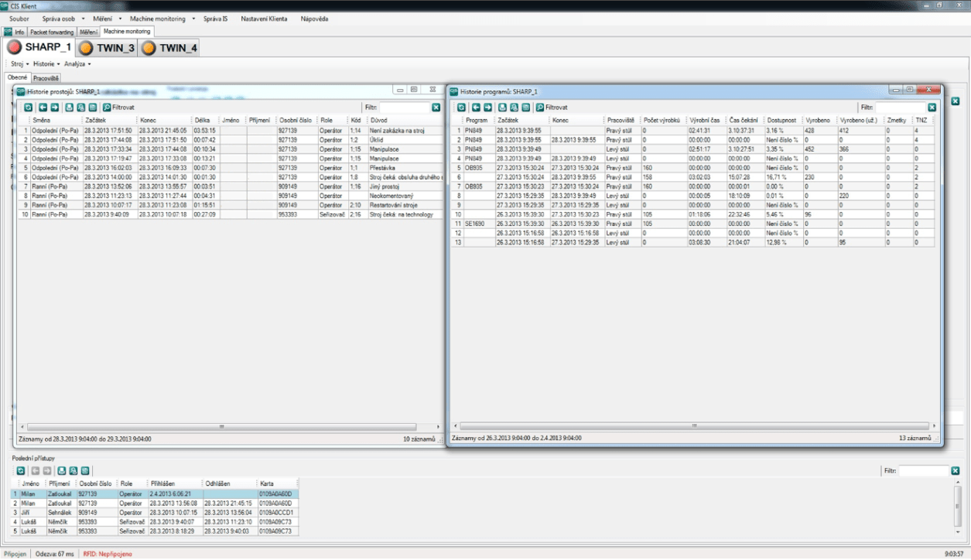The height and width of the screenshot is (560, 971).
Task: Open the Správa osob menu
Action: pyautogui.click(x=59, y=18)
